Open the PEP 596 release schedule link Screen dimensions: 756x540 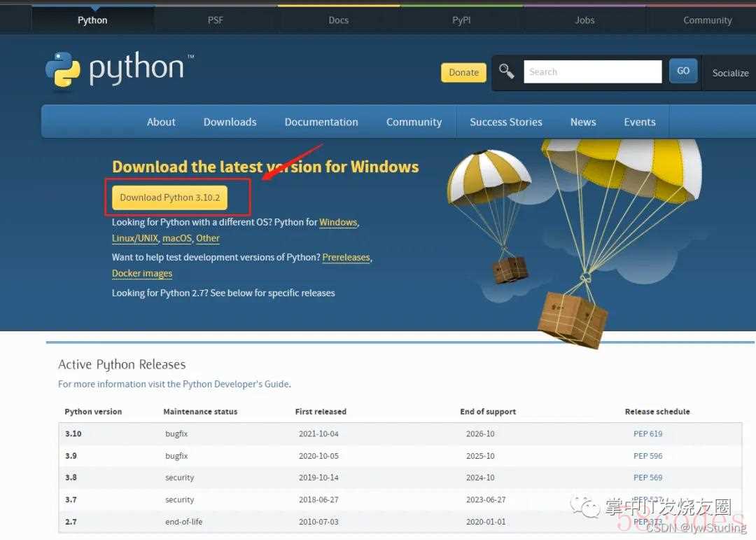point(648,456)
